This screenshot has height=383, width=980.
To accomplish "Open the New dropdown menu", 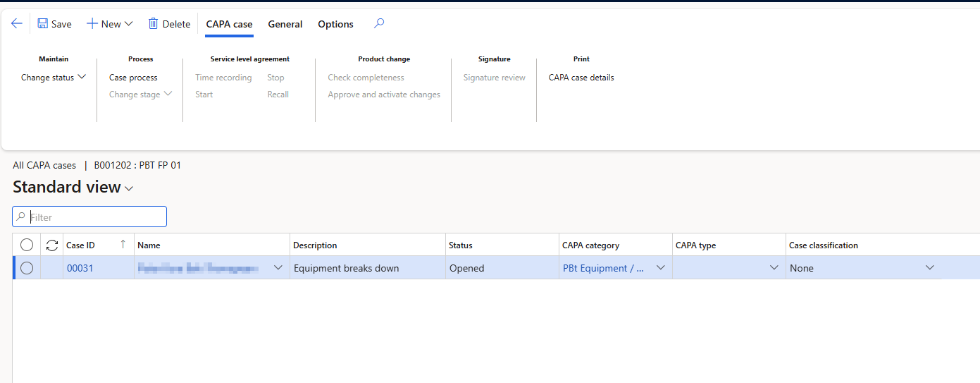I will pos(110,24).
